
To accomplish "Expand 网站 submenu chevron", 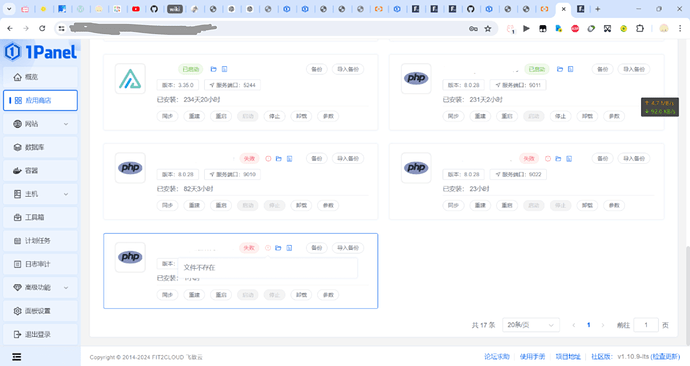I will [66, 124].
